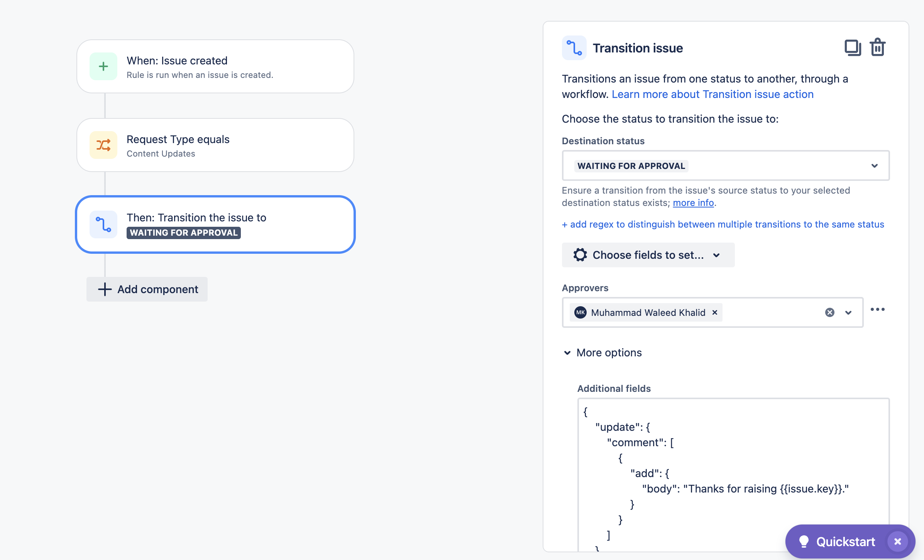Click add regex to distinguish transitions link
The image size is (924, 560).
pyautogui.click(x=723, y=224)
